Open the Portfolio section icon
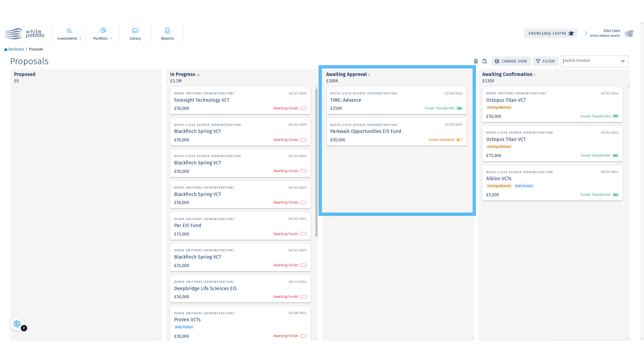 point(103,30)
